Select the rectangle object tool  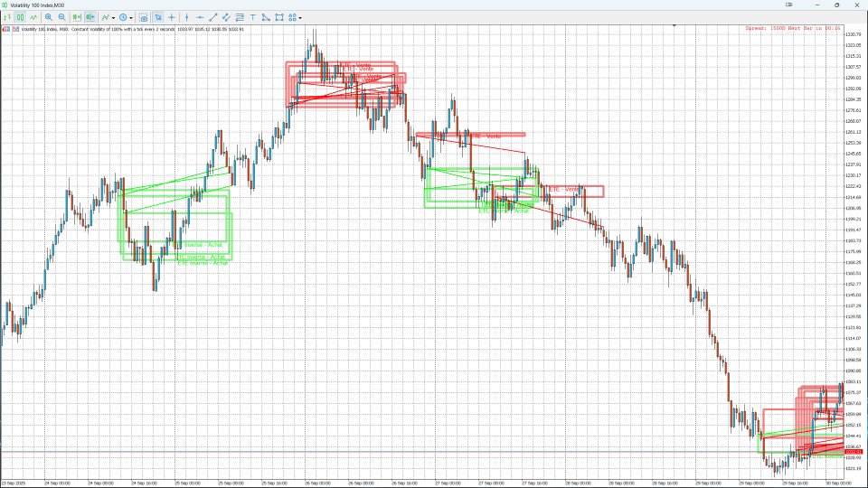click(279, 17)
